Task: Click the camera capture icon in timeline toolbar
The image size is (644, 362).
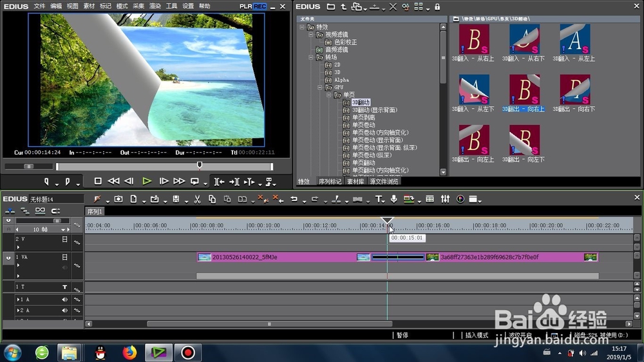Action: pyautogui.click(x=118, y=199)
